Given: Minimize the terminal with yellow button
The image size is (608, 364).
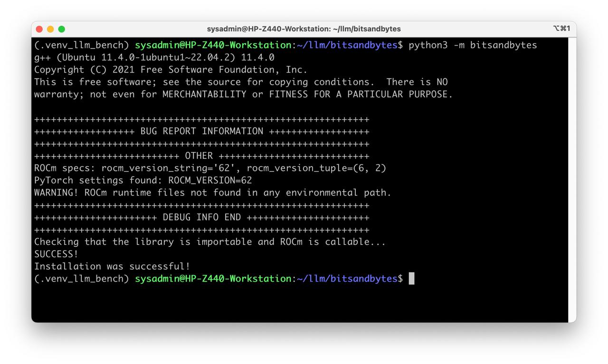Looking at the screenshot, I should [50, 29].
